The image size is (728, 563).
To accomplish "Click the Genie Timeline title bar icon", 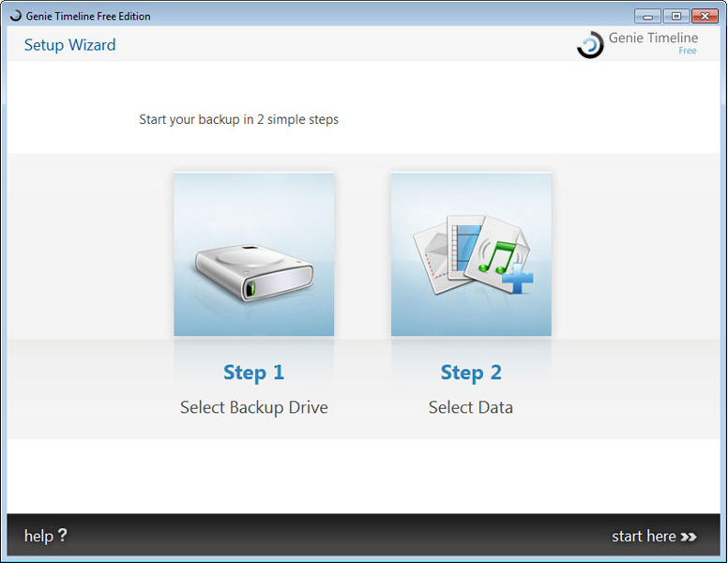I will [x=16, y=16].
